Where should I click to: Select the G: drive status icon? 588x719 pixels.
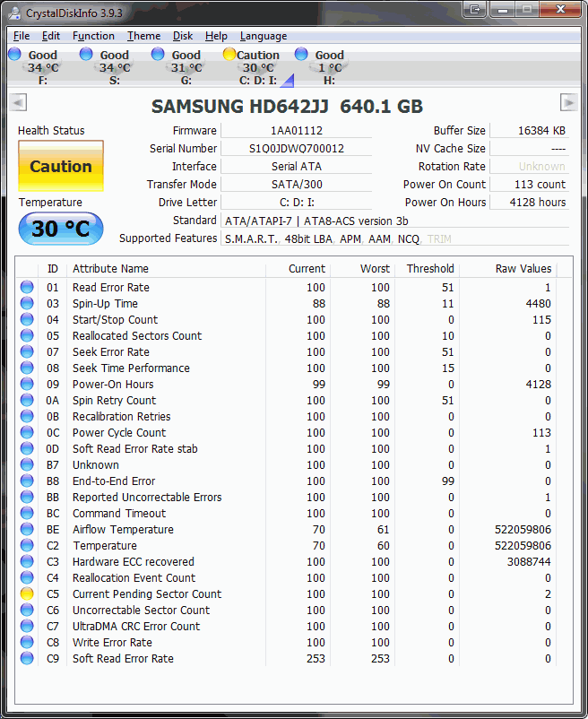(158, 54)
